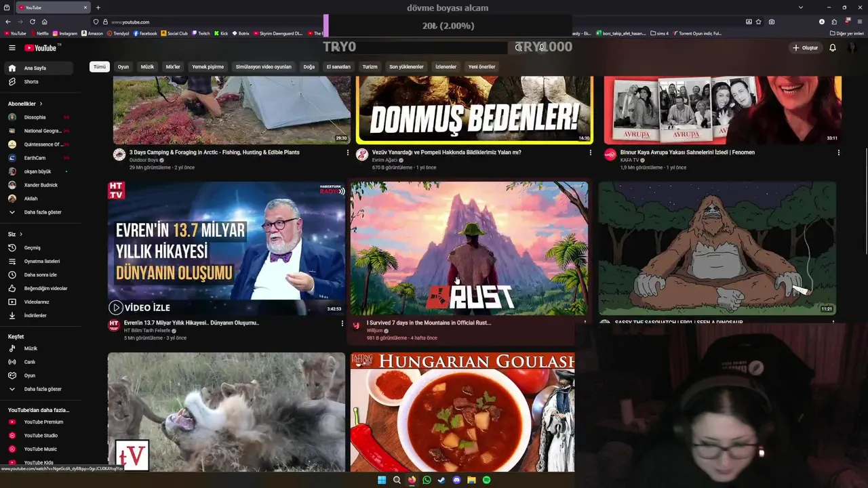Screen dimensions: 868x488
Task: Select the Mix'ler filter chip
Action: (173, 67)
